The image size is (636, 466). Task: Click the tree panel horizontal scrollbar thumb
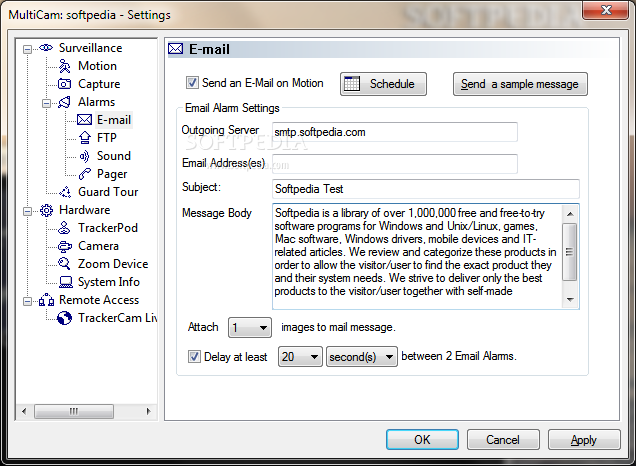pos(74,411)
